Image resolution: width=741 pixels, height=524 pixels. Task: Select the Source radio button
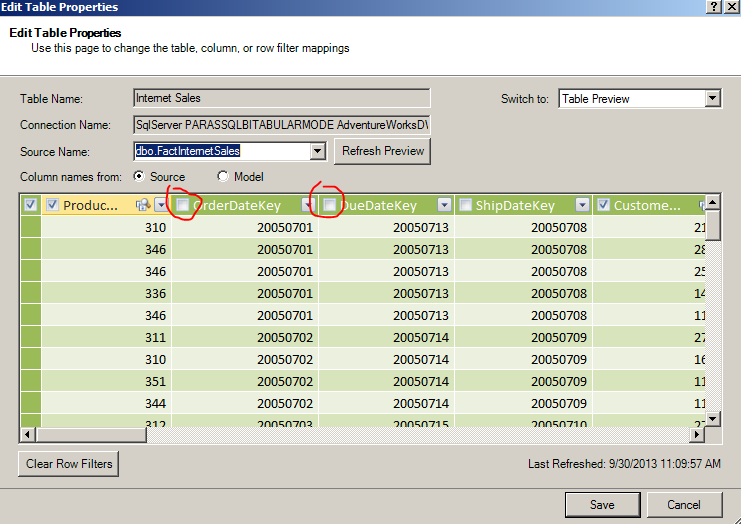(139, 176)
